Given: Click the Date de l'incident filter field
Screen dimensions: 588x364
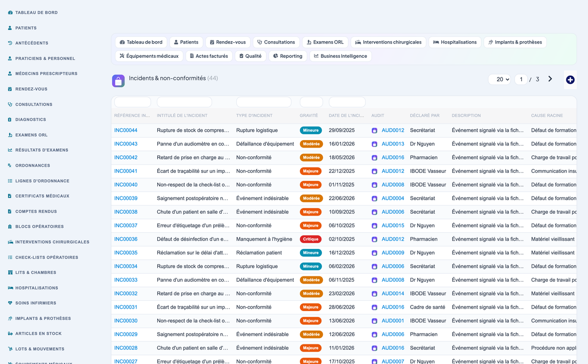Looking at the screenshot, I should click(x=347, y=102).
